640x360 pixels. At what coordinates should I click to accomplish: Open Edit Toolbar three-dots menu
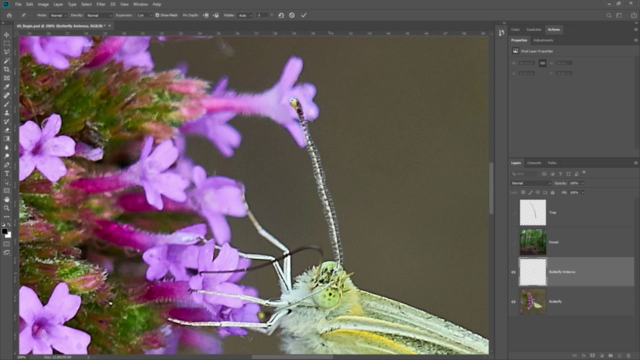(x=7, y=217)
